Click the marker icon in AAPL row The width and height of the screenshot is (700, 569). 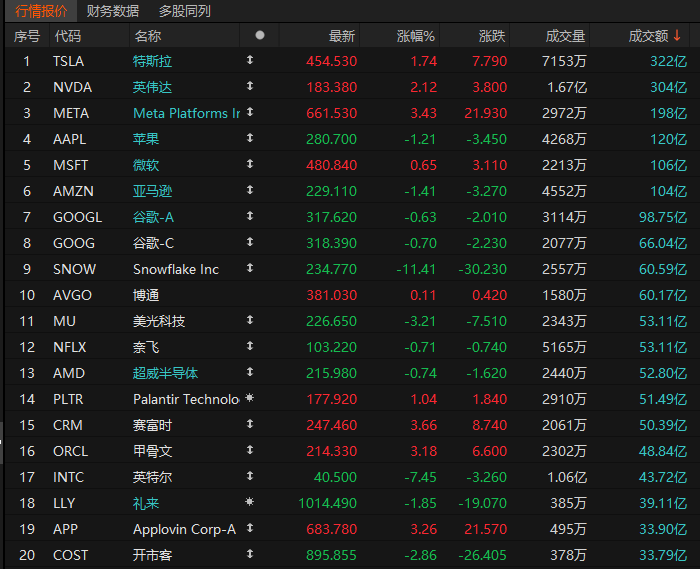250,137
